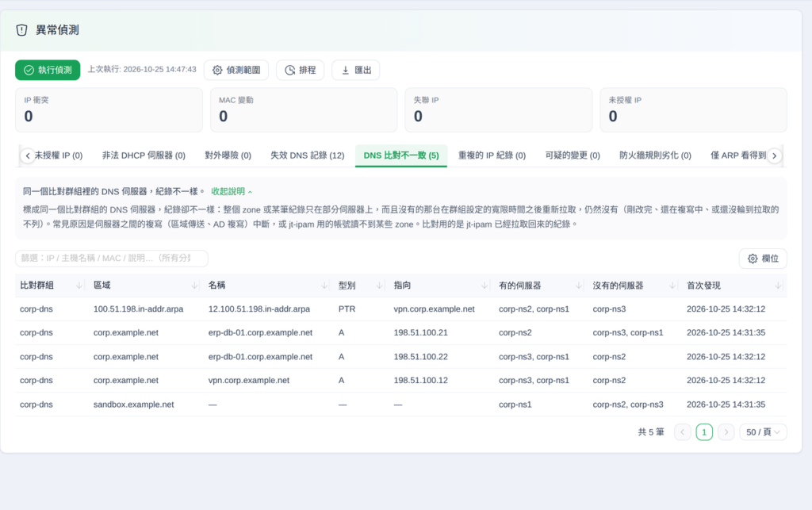
Task: Sort by the 有的伺服器 column arrow
Action: coord(578,286)
